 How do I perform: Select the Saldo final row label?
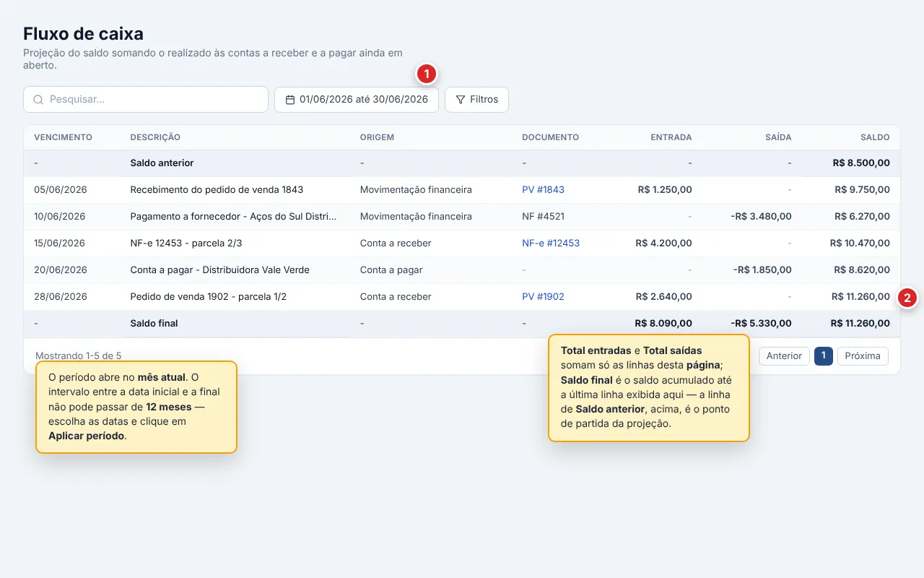154,324
